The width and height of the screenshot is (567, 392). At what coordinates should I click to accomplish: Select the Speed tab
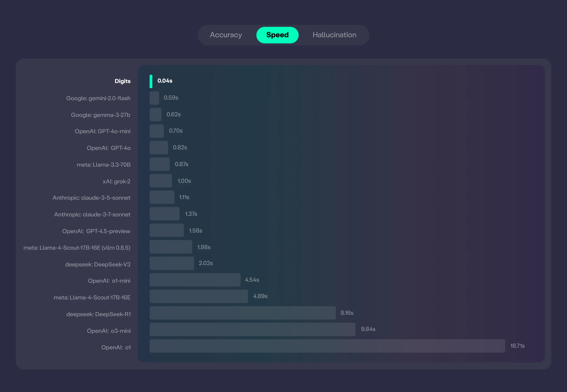(277, 35)
